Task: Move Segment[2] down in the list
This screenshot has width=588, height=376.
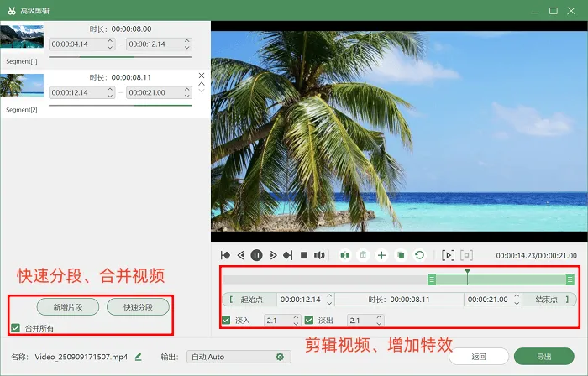Action: (x=202, y=91)
